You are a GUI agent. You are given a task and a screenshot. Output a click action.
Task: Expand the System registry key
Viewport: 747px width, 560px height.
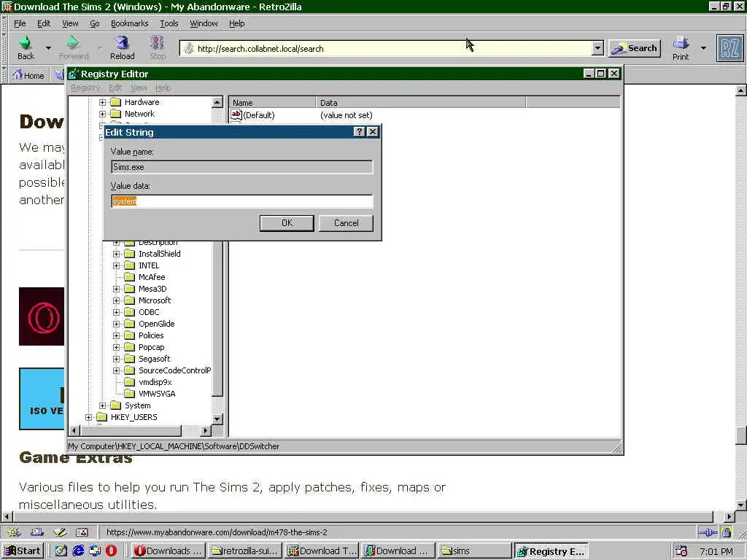(x=102, y=405)
